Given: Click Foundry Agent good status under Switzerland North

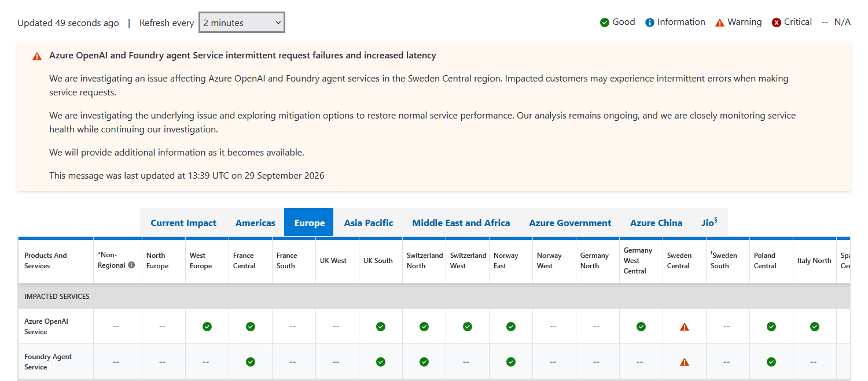Looking at the screenshot, I should point(424,362).
